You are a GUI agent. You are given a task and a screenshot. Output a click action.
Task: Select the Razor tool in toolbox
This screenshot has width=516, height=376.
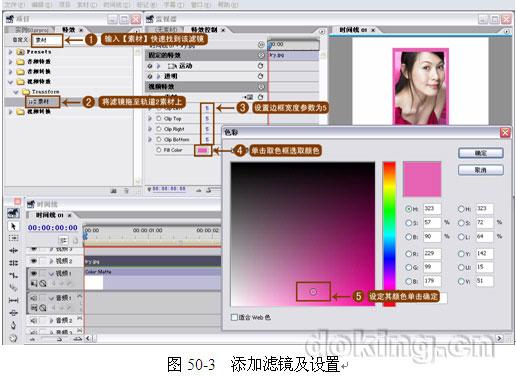[13, 287]
